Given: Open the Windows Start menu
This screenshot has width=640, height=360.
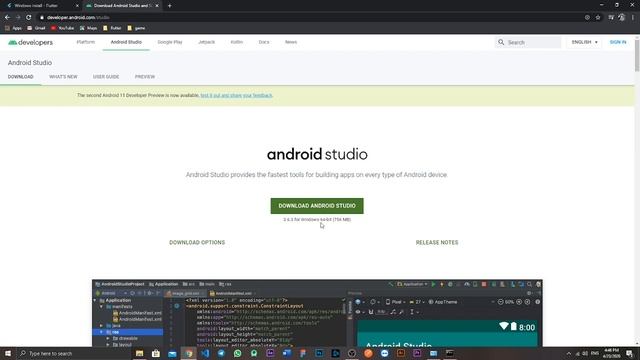Looking at the screenshot, I should (8, 353).
